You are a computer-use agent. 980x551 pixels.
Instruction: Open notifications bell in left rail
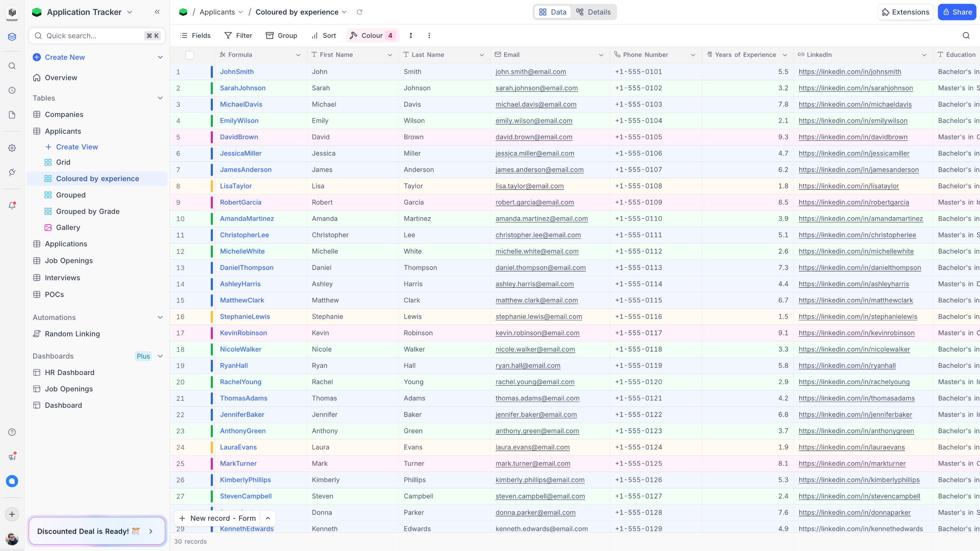[12, 206]
